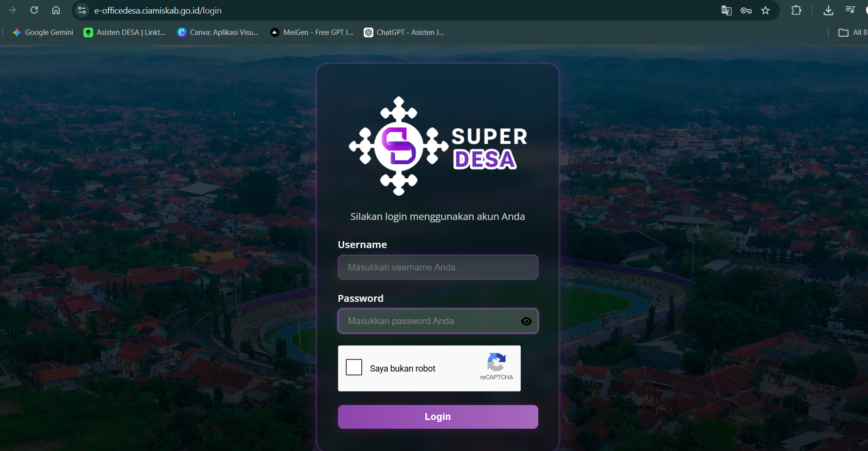Click 'Silakan login menggunakan akun Anda' text
The image size is (868, 451).
click(437, 217)
